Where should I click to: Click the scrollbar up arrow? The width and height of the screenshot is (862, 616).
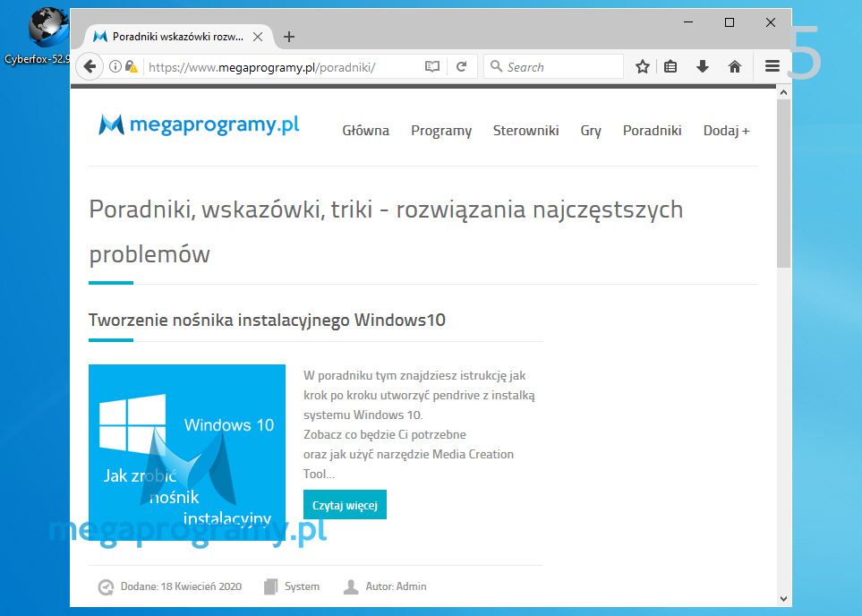[783, 92]
